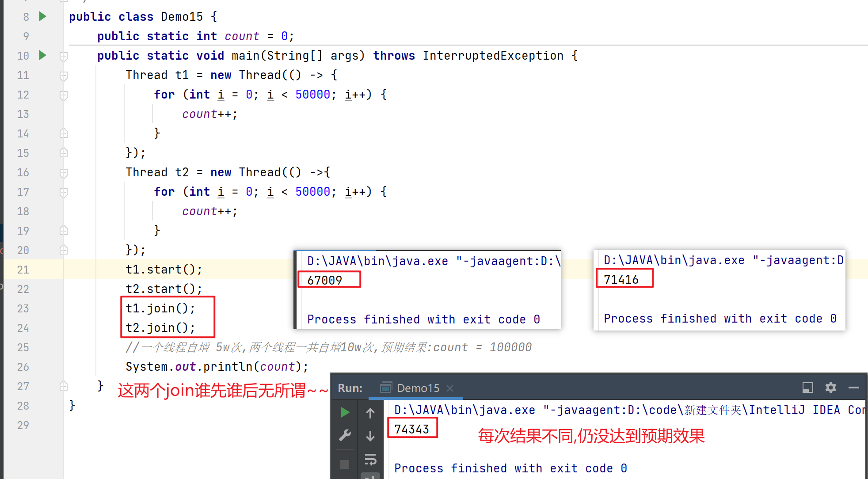Collapse t1 lambda fold marker at line 11
Image resolution: width=868 pixels, height=479 pixels.
click(64, 76)
